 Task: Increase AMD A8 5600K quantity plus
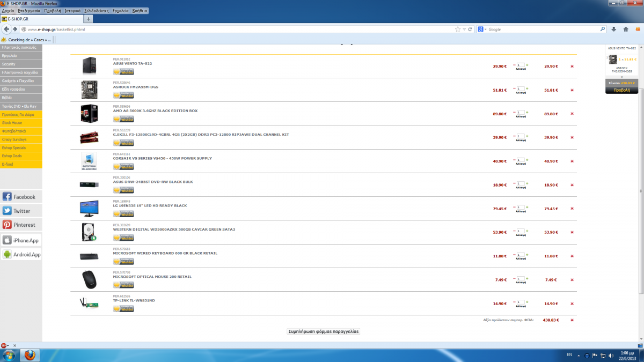(527, 112)
